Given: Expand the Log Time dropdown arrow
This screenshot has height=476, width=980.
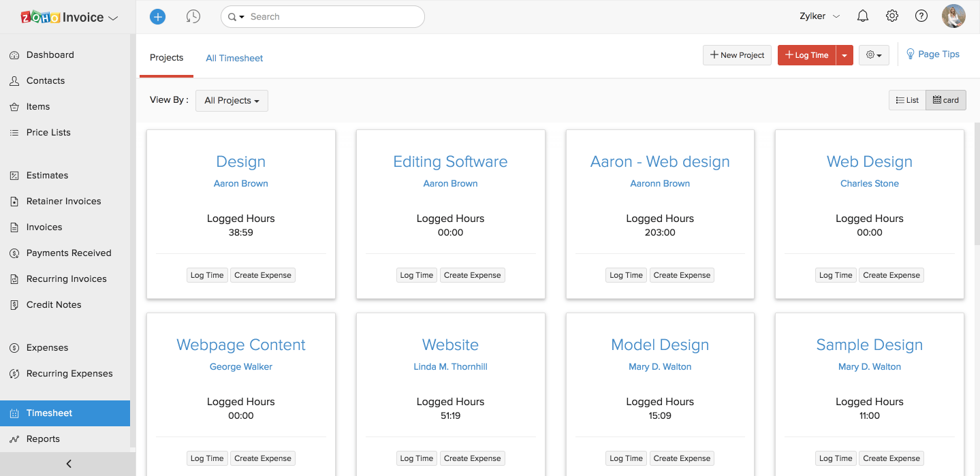Looking at the screenshot, I should pyautogui.click(x=844, y=55).
